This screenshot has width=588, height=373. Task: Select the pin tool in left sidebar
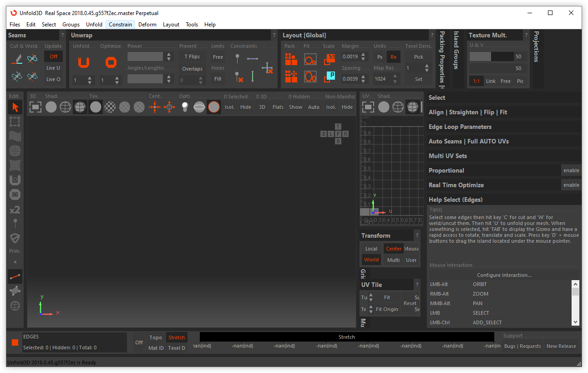click(15, 224)
